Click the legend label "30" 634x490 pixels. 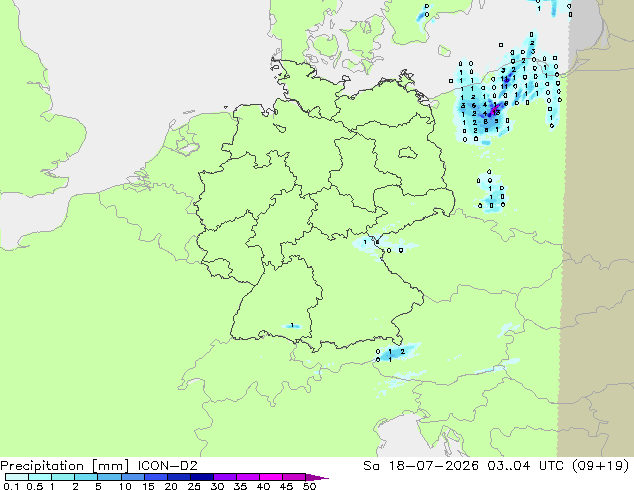(x=217, y=486)
